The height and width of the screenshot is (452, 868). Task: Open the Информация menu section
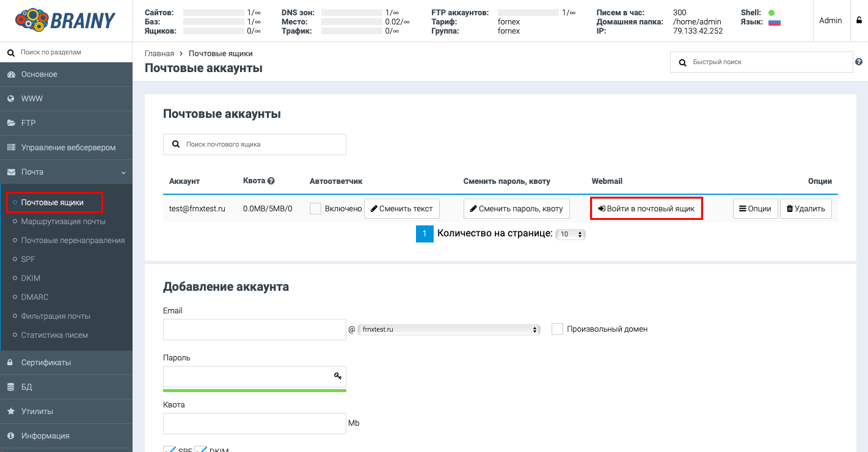[66, 436]
